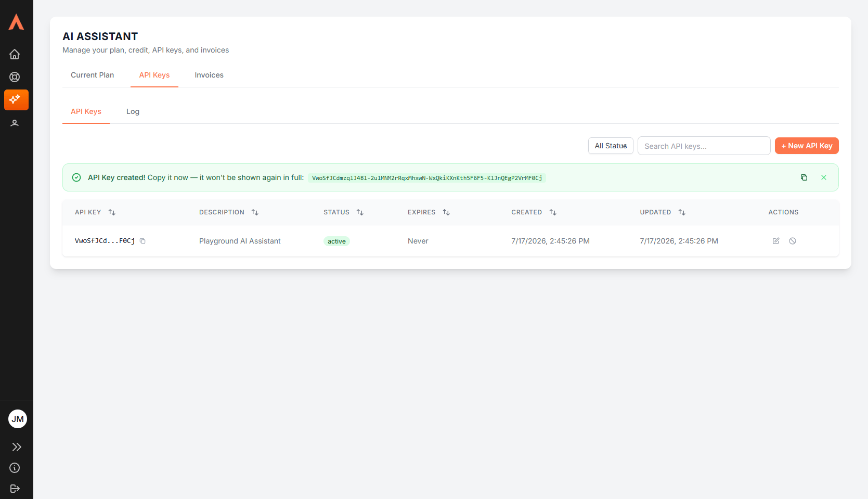Switch to the Current Plan tab
Screen dimensions: 868x499
92,75
